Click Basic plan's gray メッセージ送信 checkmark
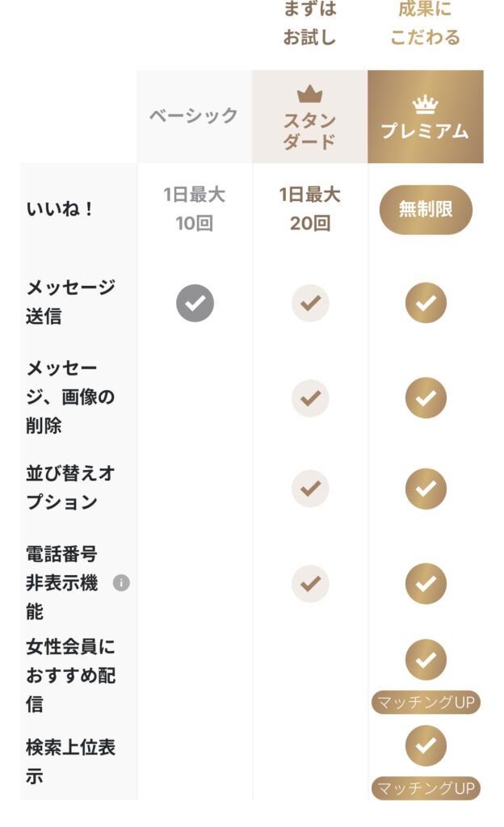504x827 pixels. coord(195,303)
